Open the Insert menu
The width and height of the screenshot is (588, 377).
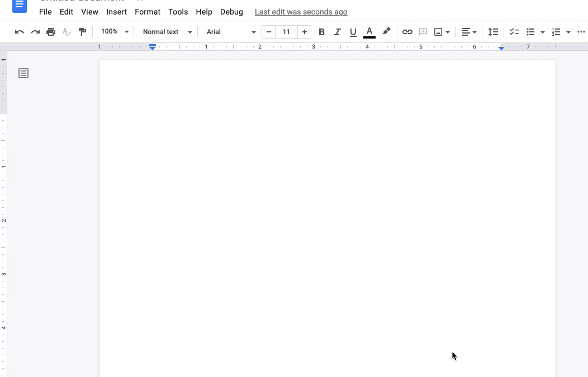[x=117, y=12]
